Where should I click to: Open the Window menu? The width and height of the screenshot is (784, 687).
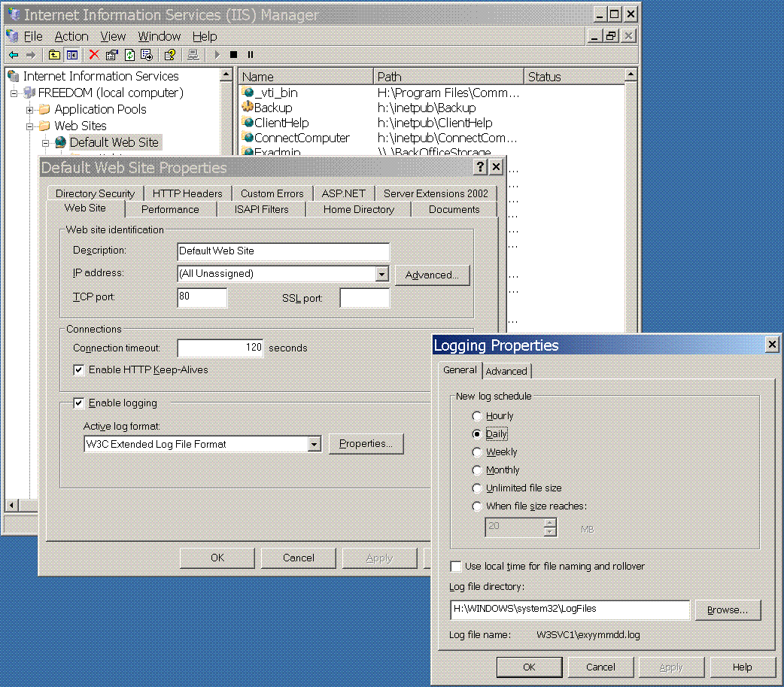(x=159, y=37)
